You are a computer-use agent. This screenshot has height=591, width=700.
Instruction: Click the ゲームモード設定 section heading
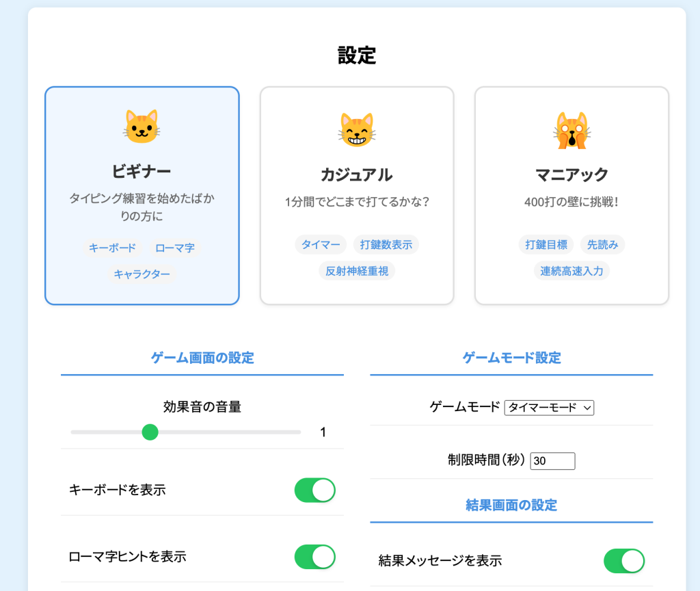[511, 358]
